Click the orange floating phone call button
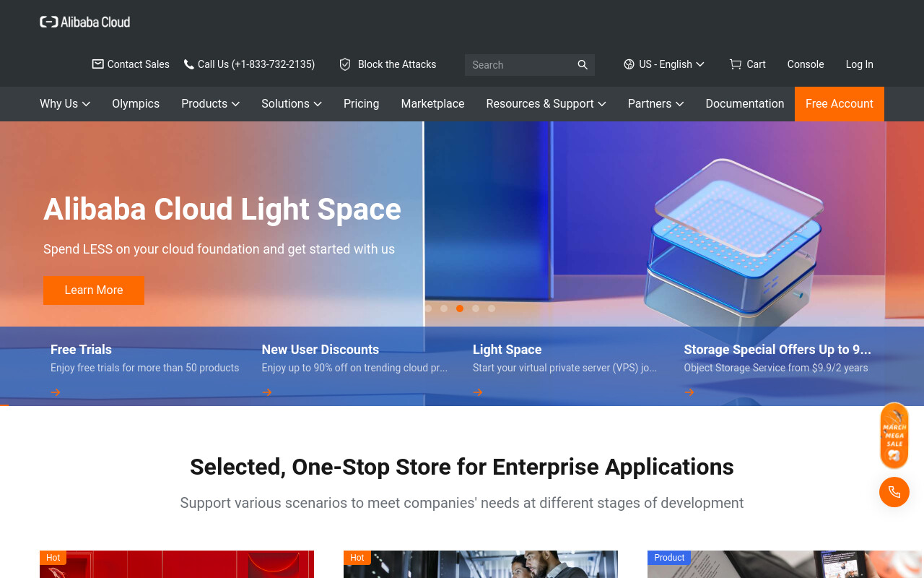 [x=894, y=492]
